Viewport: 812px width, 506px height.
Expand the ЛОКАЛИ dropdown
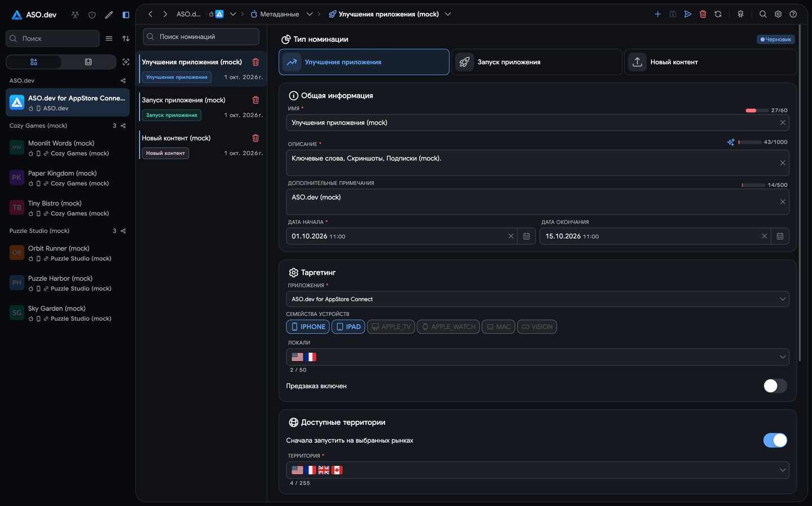click(x=537, y=357)
